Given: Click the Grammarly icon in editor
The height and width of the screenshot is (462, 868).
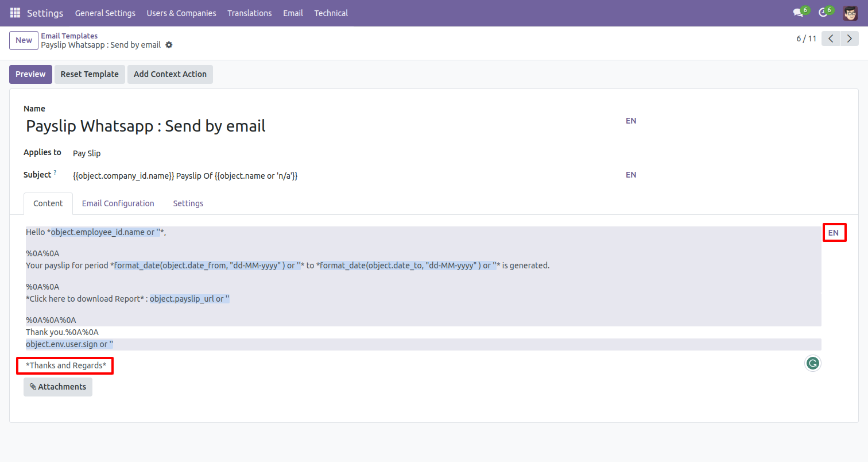Looking at the screenshot, I should (812, 363).
